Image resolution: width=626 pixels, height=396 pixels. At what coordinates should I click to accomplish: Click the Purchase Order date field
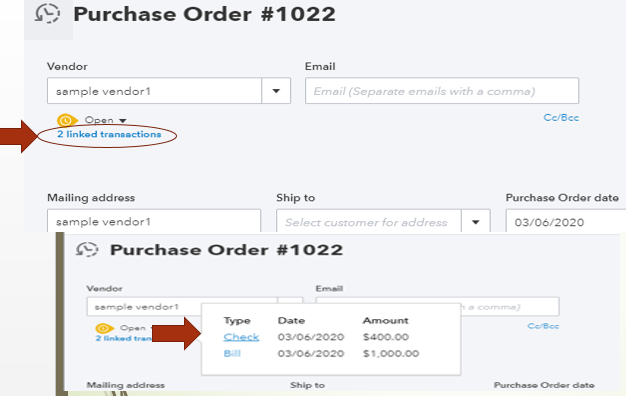pyautogui.click(x=566, y=222)
